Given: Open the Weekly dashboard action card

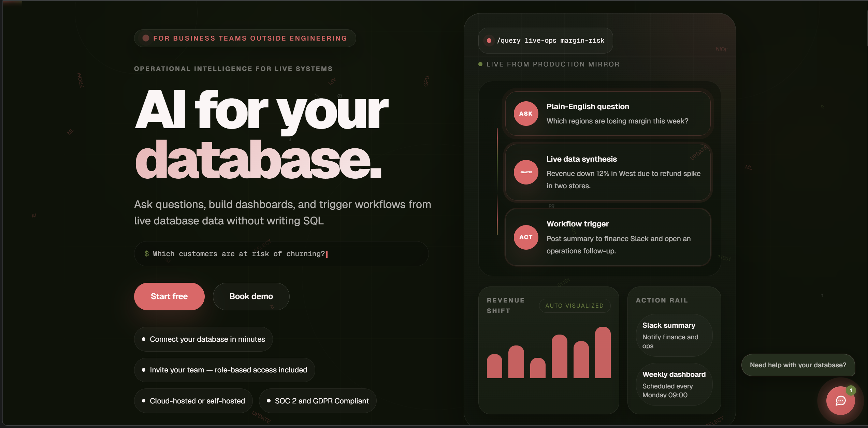Looking at the screenshot, I should pos(674,384).
